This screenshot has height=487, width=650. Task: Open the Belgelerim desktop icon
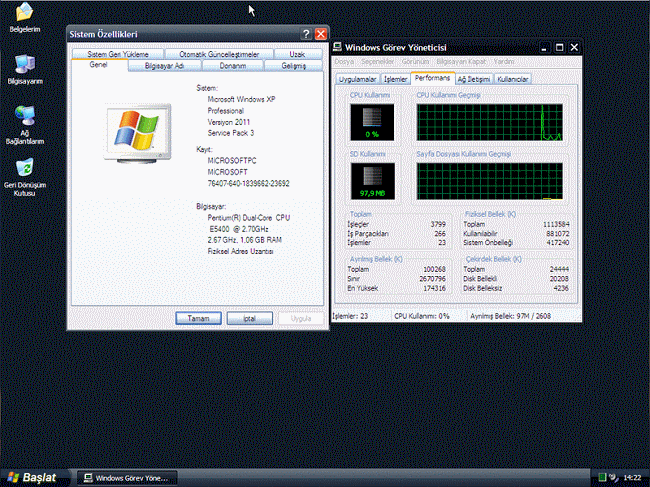[x=24, y=17]
